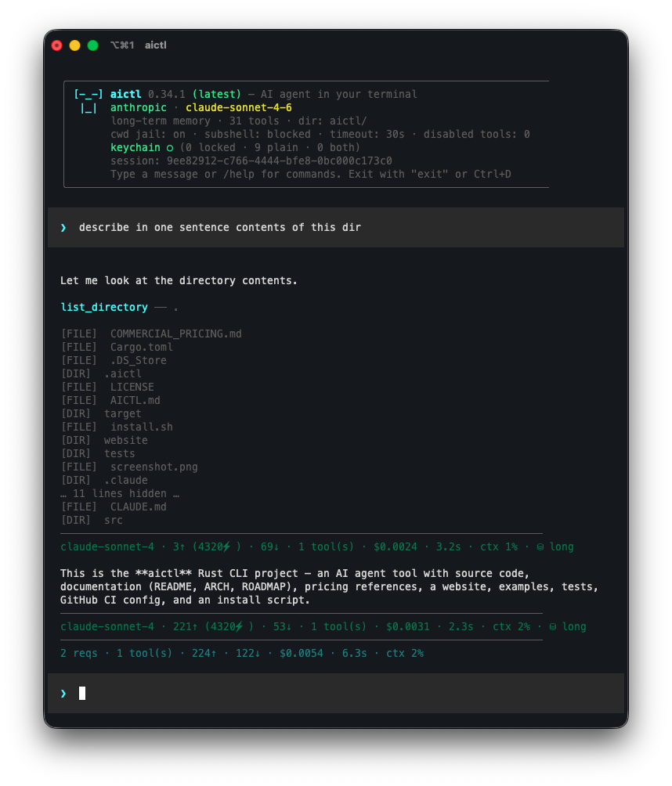Screen dimensions: 672x786
Task: Click the 'describe in one sentence' user message
Action: point(219,227)
